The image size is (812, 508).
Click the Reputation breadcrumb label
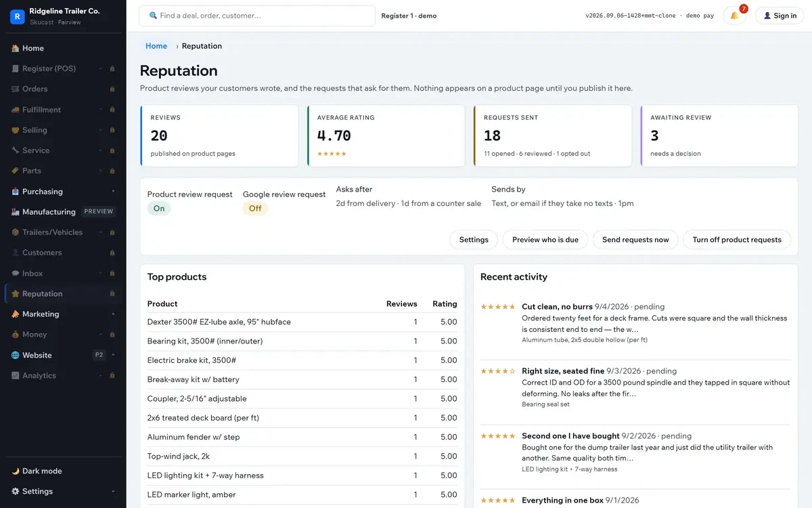(202, 46)
